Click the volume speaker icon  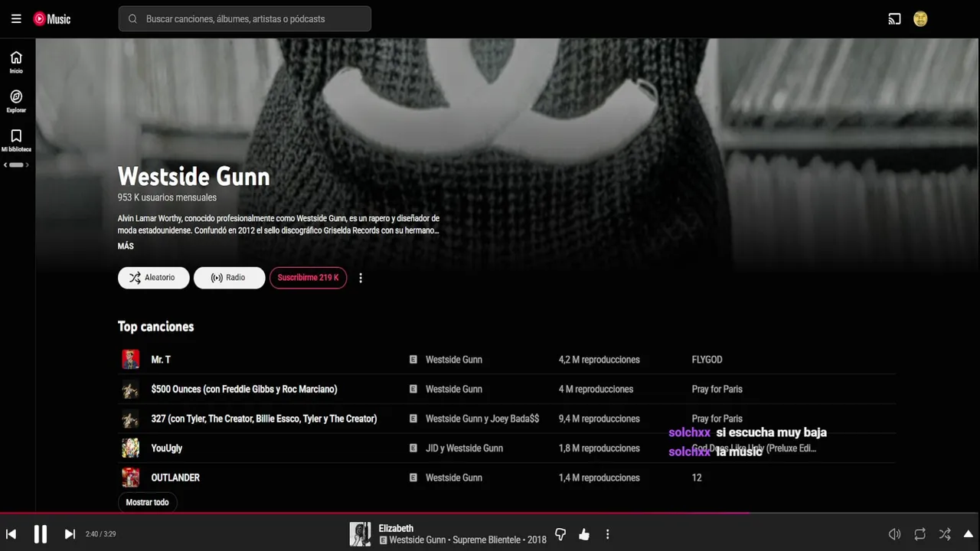point(894,534)
